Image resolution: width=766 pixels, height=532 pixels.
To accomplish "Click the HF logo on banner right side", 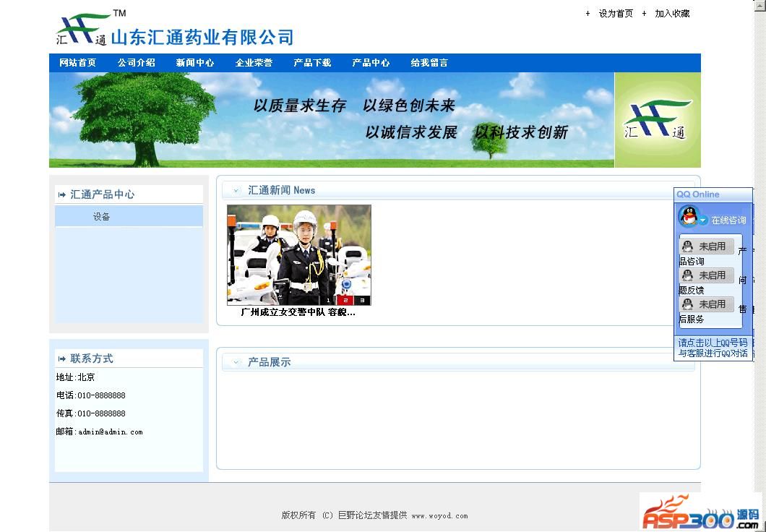I will (x=657, y=120).
